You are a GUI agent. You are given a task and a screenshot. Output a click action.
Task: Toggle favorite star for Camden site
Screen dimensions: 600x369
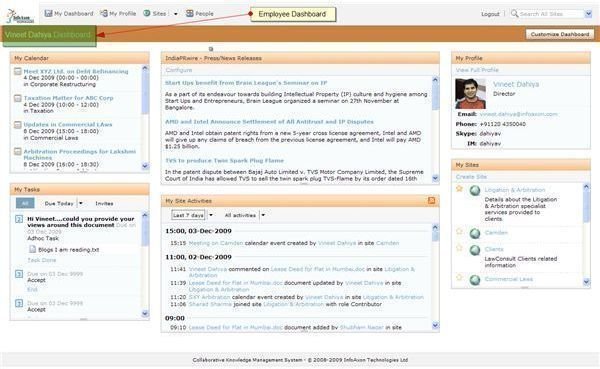click(x=459, y=231)
